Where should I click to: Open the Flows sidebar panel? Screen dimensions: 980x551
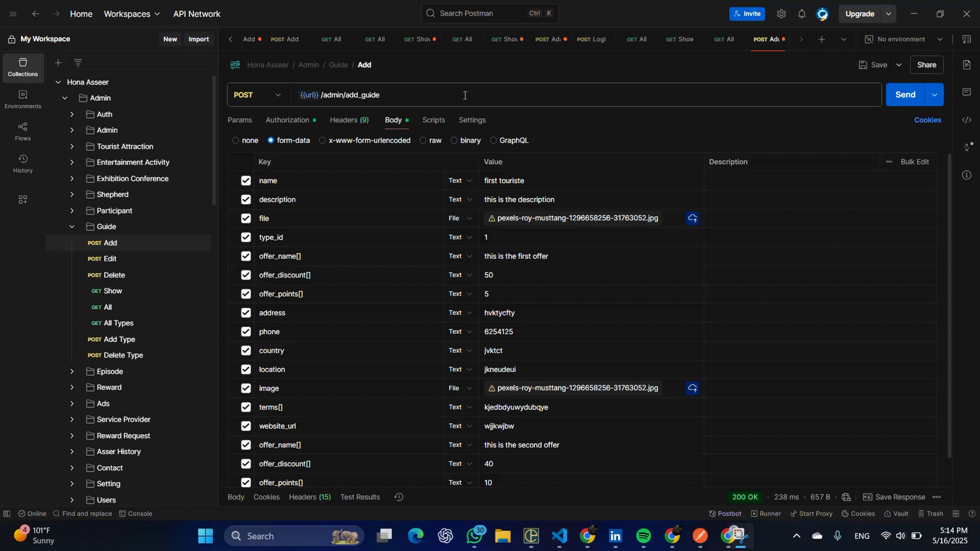tap(22, 131)
